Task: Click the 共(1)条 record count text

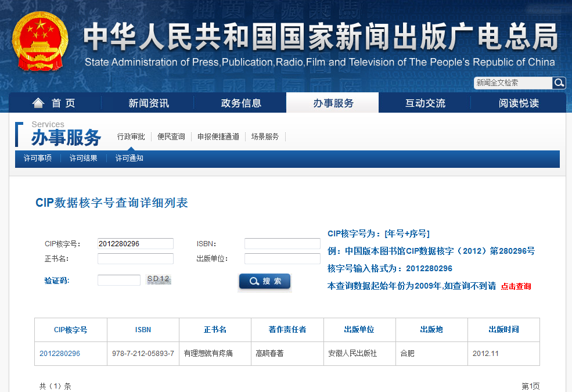Action: (x=55, y=386)
